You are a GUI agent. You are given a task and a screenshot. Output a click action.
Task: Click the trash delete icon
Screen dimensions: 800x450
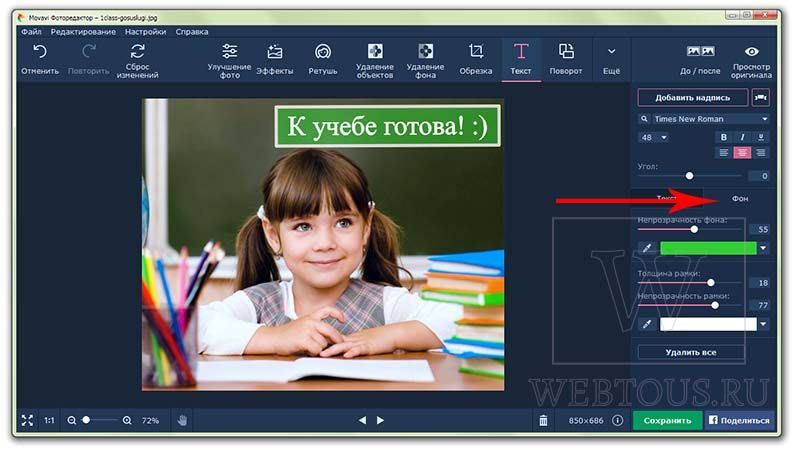(x=543, y=420)
